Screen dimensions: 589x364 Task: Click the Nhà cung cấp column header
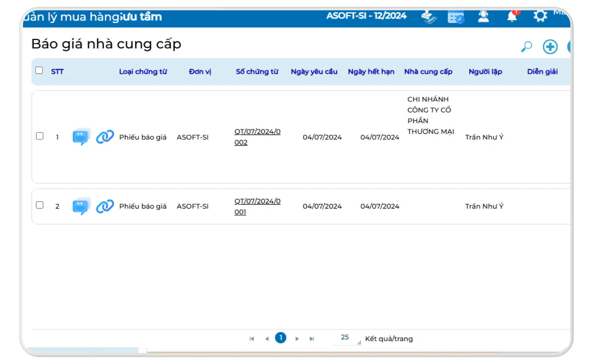pyautogui.click(x=428, y=72)
